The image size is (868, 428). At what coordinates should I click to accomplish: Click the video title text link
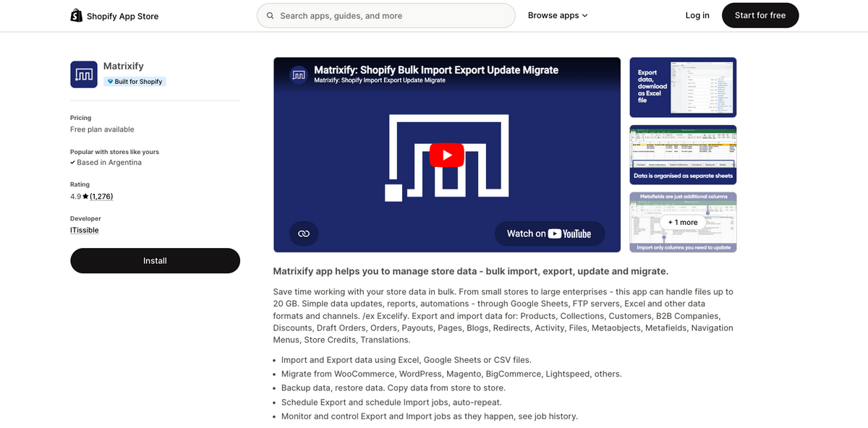[x=436, y=70]
